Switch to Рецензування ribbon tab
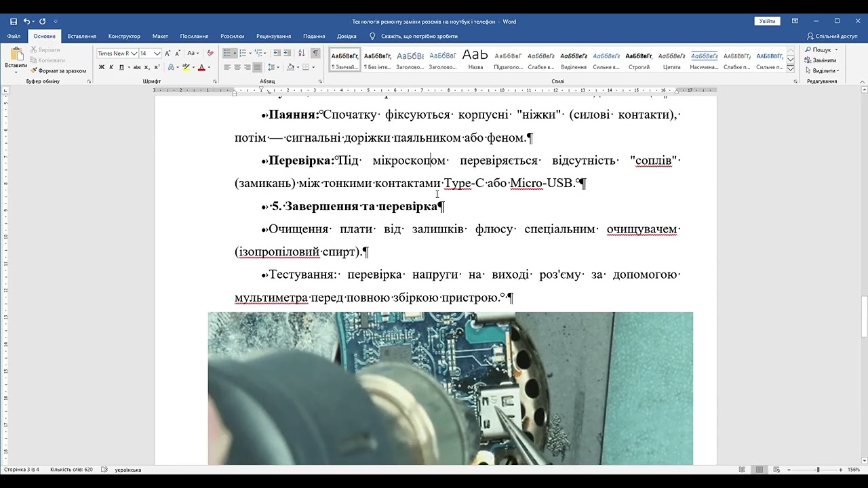The image size is (868, 488). coord(274,36)
